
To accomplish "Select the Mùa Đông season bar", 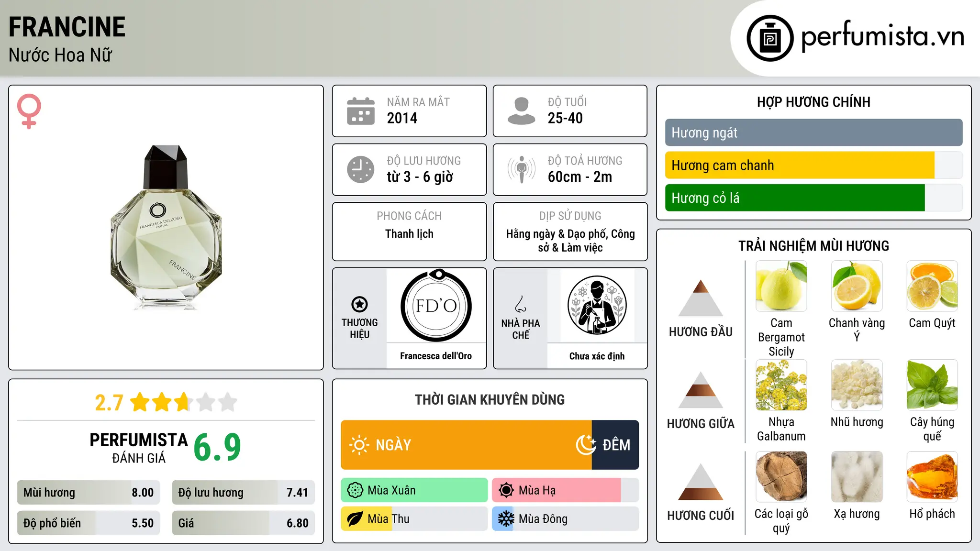I will point(566,519).
